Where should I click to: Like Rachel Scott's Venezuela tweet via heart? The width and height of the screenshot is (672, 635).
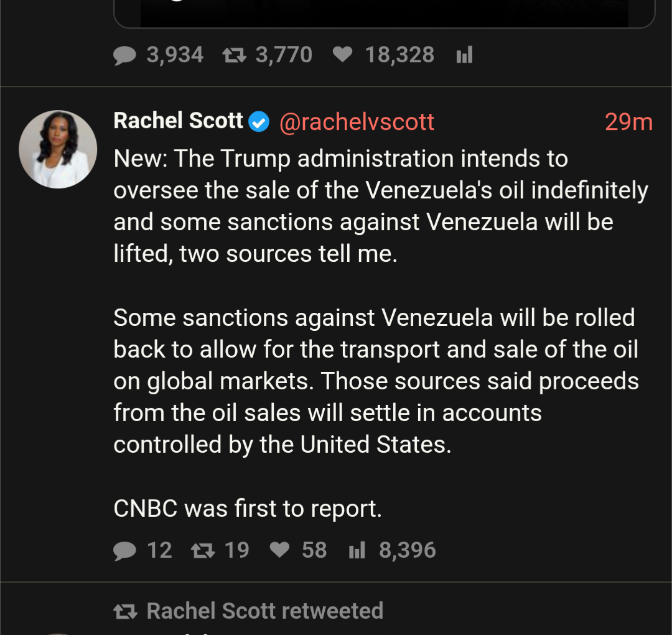[x=280, y=550]
